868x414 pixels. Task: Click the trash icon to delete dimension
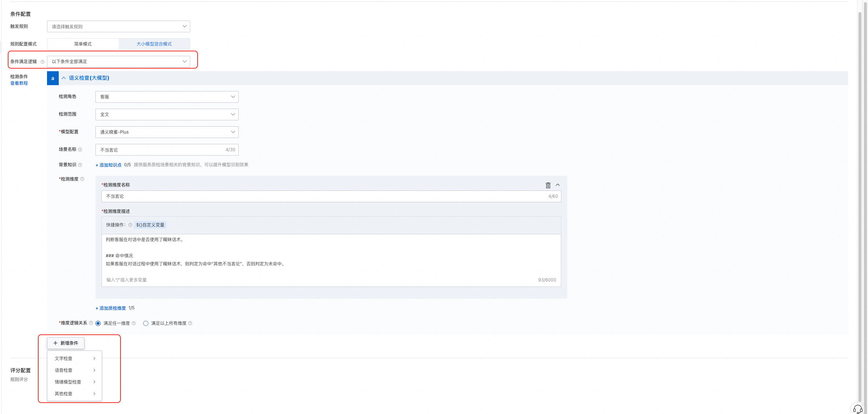coord(548,185)
